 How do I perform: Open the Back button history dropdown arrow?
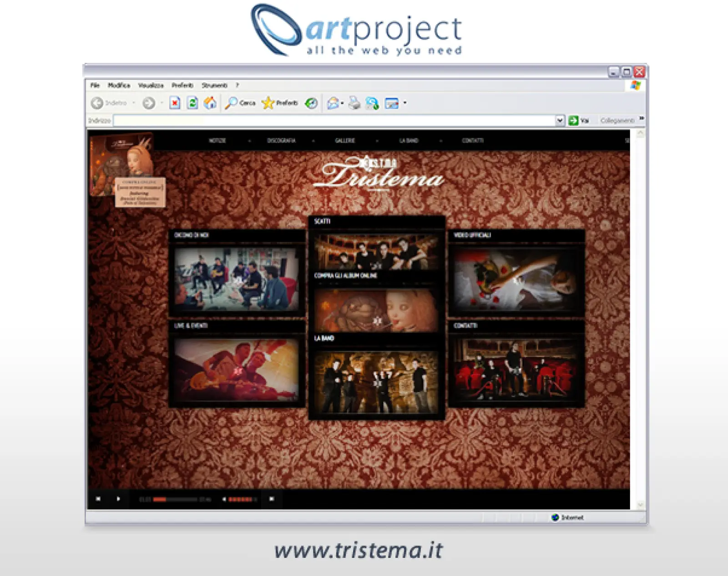(134, 103)
